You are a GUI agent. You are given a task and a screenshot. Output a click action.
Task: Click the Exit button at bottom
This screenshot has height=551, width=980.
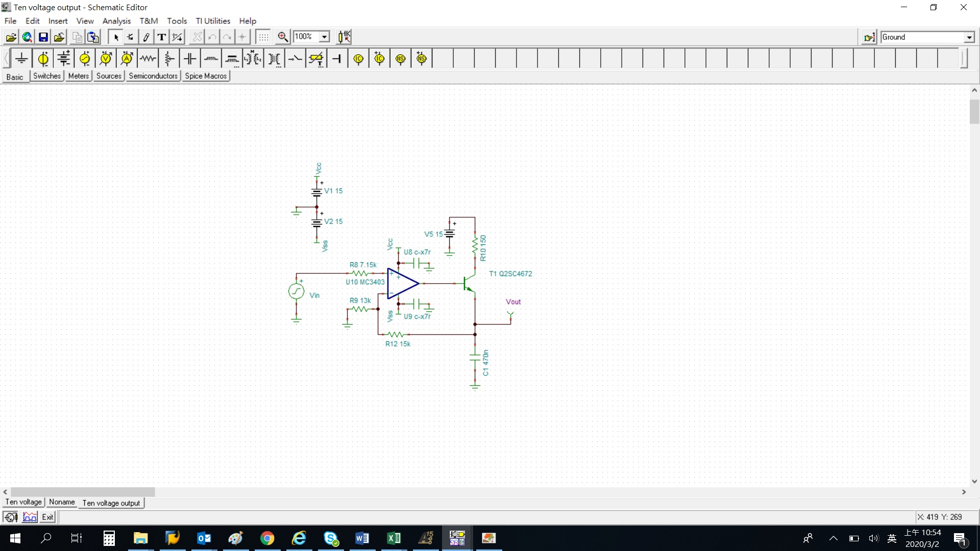coord(47,517)
